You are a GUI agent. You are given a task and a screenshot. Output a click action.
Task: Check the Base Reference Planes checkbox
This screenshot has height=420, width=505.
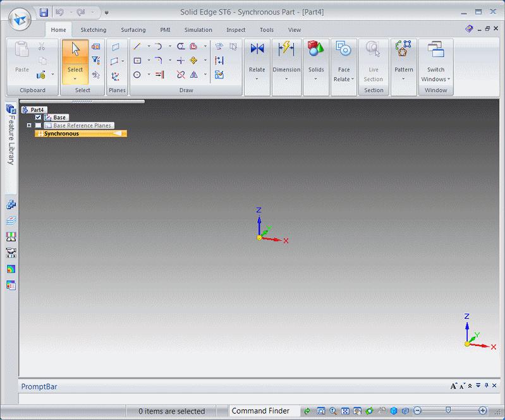(x=38, y=125)
